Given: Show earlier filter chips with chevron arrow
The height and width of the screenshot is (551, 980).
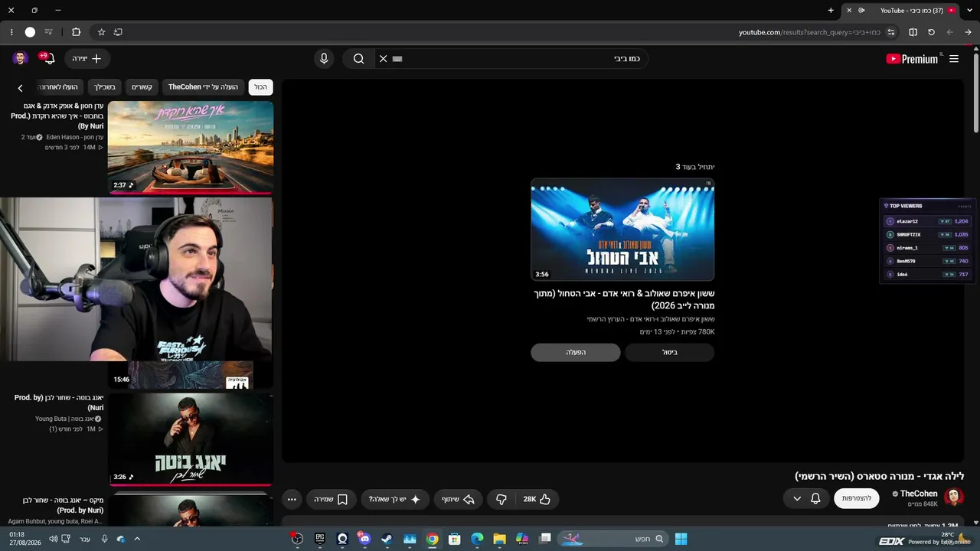Looking at the screenshot, I should click(21, 88).
